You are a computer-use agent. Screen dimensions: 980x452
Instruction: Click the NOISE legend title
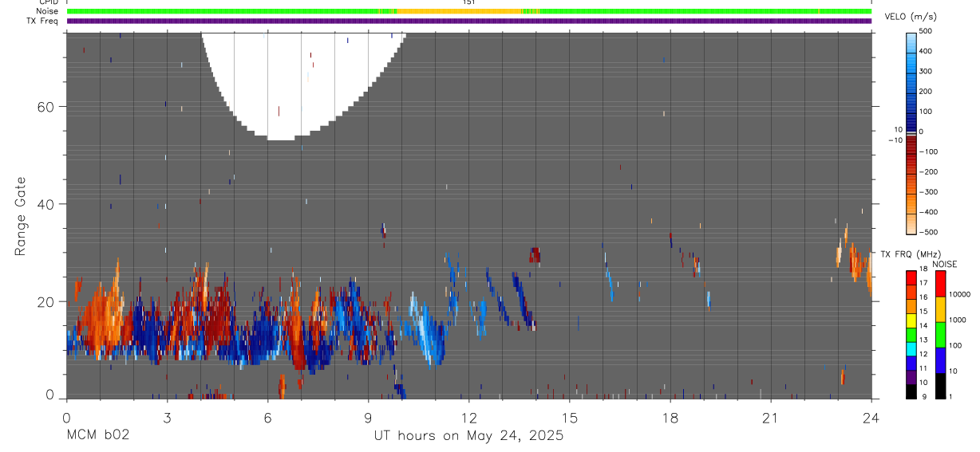(x=944, y=264)
